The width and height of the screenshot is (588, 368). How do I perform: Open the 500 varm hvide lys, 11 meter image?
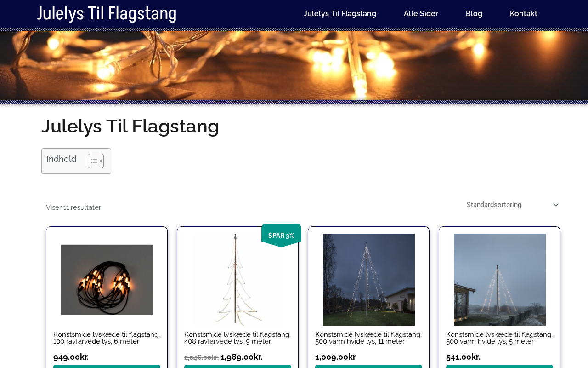(x=369, y=280)
